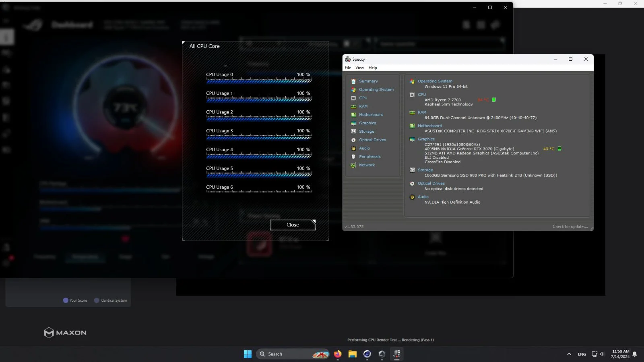Click the CPU Usage 3 progress bar

259,138
